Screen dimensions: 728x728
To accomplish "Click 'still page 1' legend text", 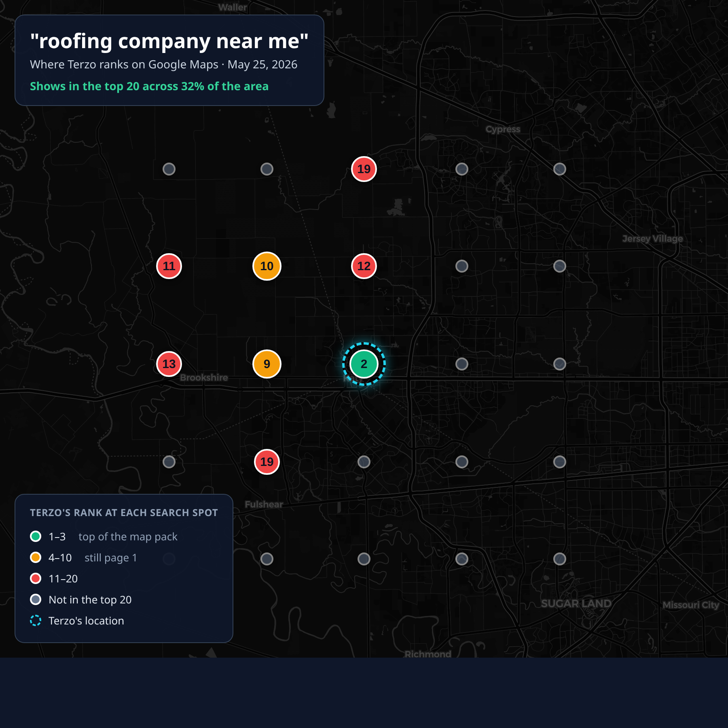I will point(111,558).
